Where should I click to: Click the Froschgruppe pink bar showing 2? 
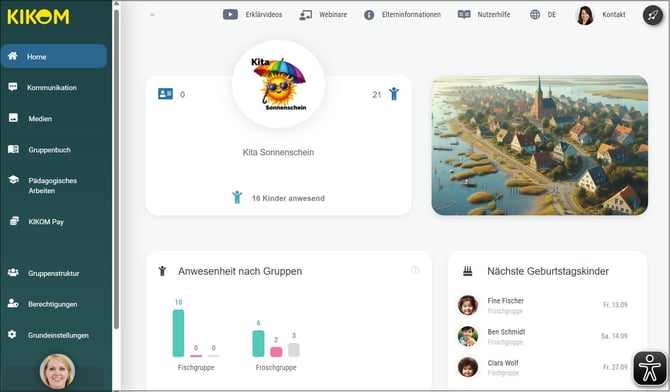[276, 352]
